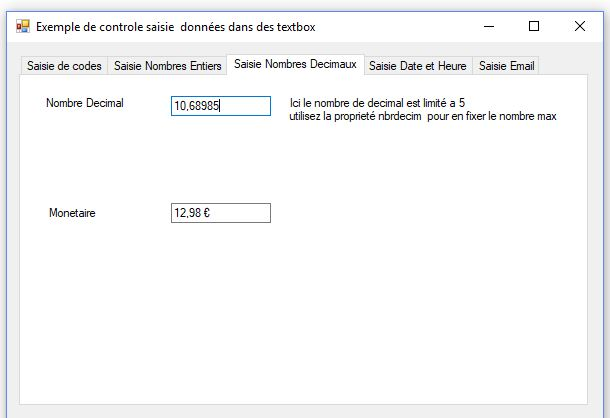This screenshot has height=418, width=610.
Task: Close the textbox example window
Action: tap(580, 26)
